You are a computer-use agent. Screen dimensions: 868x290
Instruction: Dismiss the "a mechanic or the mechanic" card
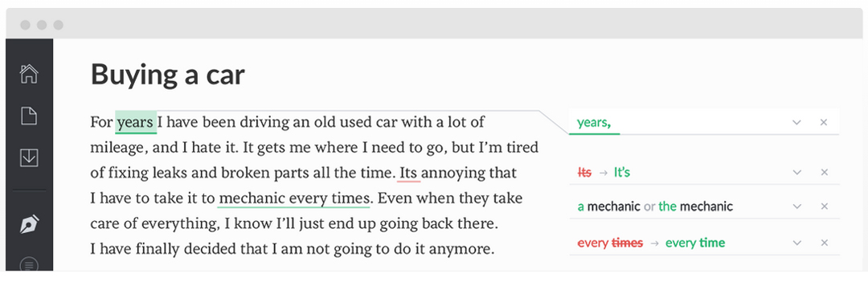(825, 206)
